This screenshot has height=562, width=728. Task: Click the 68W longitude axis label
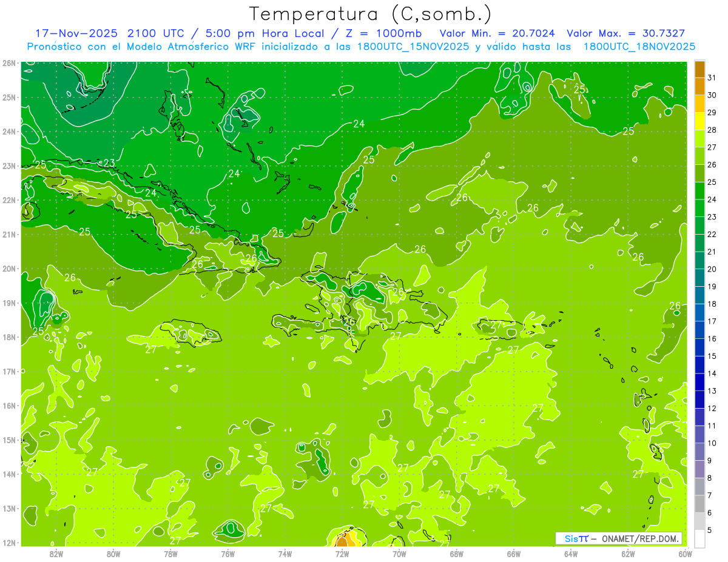click(x=456, y=553)
